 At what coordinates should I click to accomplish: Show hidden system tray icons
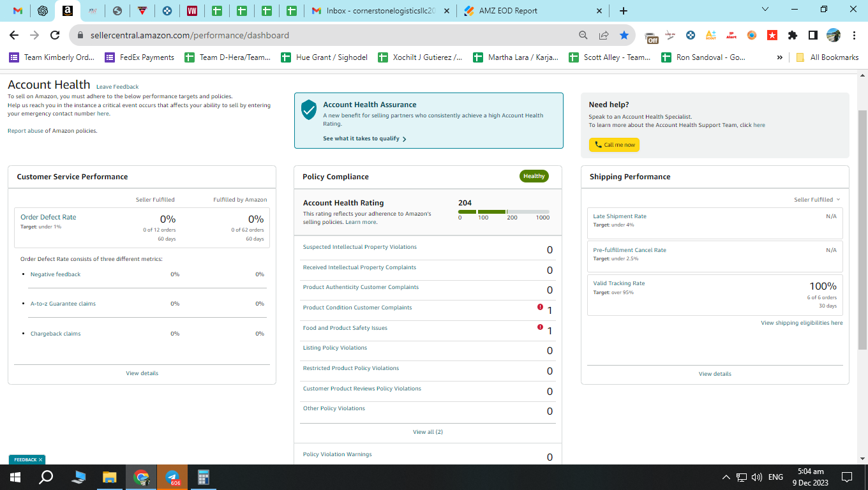point(726,477)
